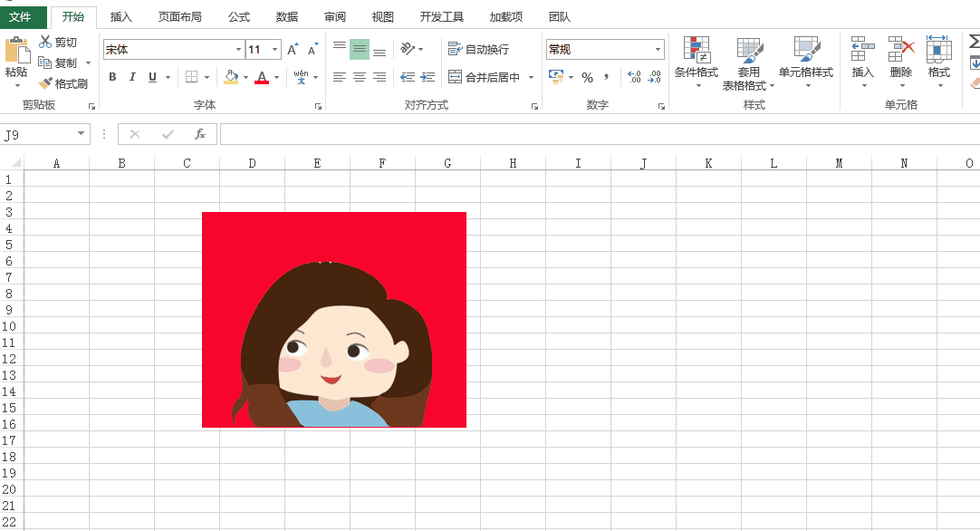The width and height of the screenshot is (980, 531).
Task: Click Merge & Center (合并后居中) button
Action: tap(485, 77)
